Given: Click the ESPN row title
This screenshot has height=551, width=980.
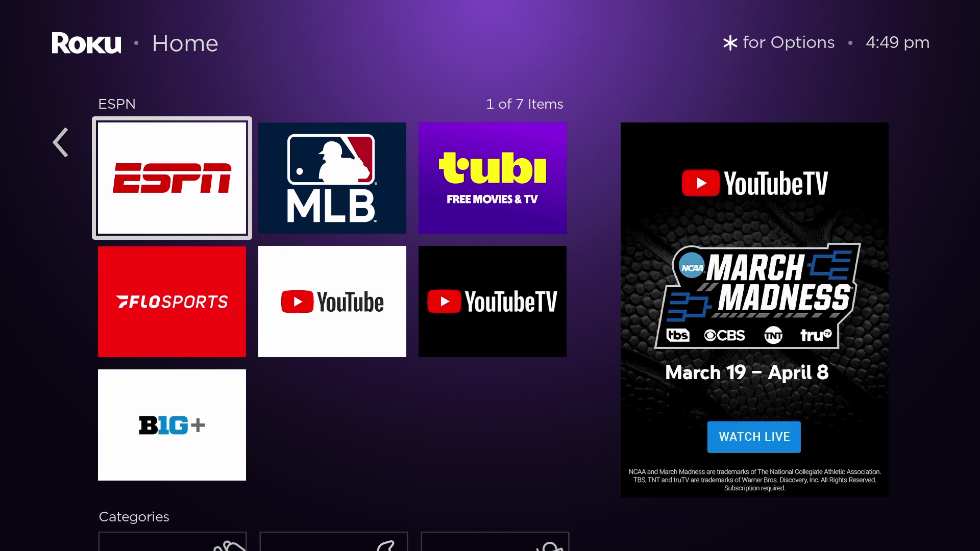Looking at the screenshot, I should tap(117, 104).
